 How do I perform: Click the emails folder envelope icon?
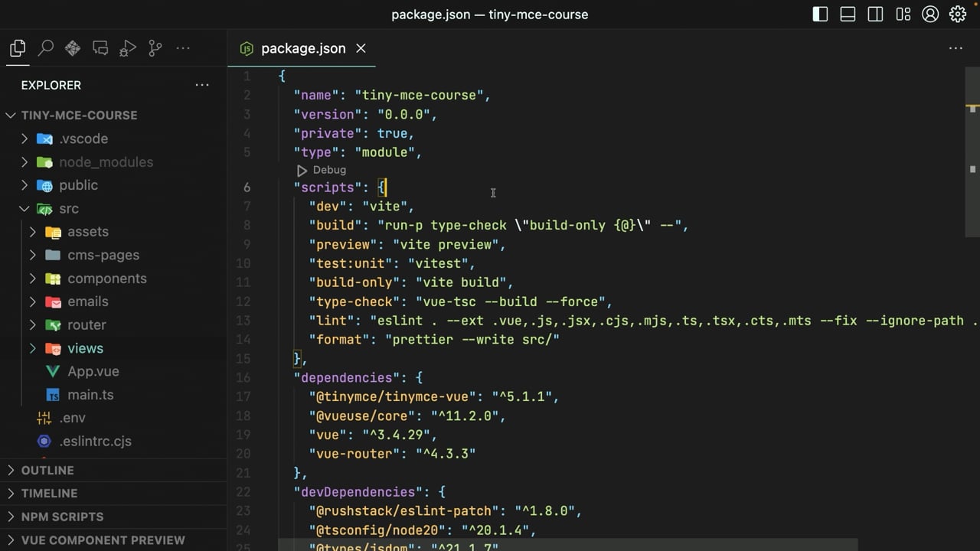click(x=53, y=302)
